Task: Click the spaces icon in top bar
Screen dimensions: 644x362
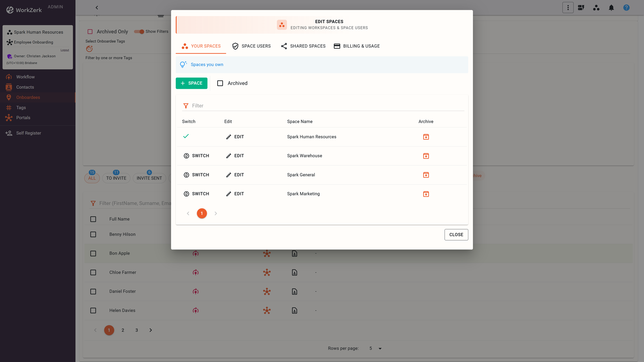Action: pos(596,8)
